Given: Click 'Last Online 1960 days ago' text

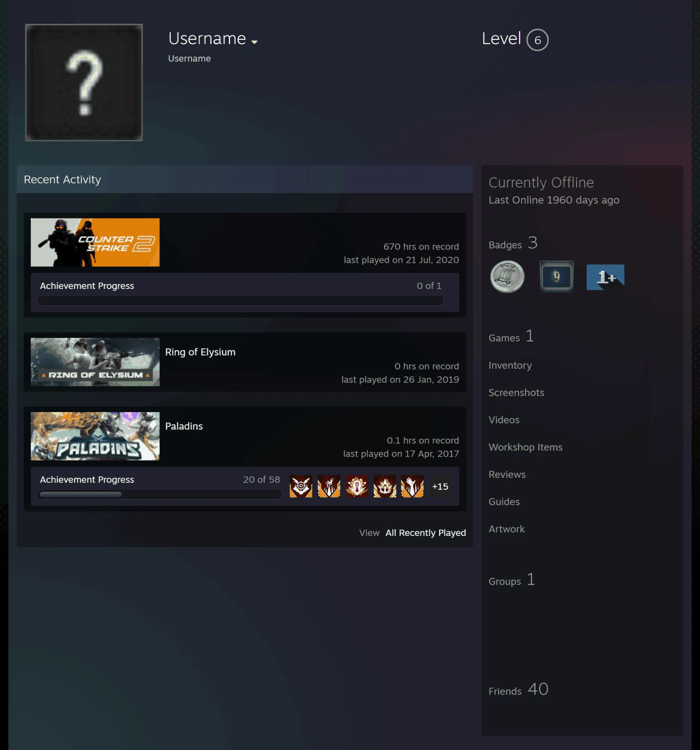Looking at the screenshot, I should click(x=554, y=200).
